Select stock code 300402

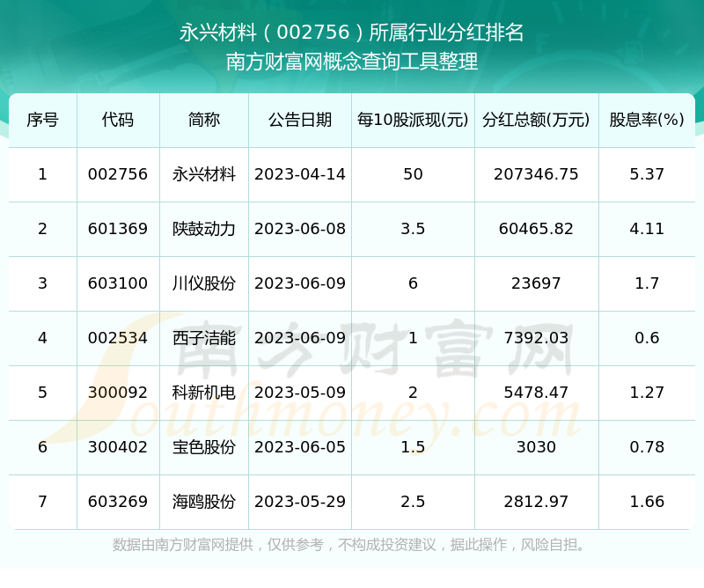pos(118,447)
